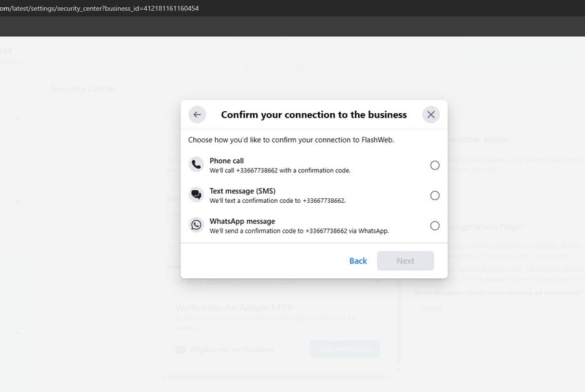This screenshot has height=392, width=585.
Task: Select the Text message (SMS) radio button
Action: coord(435,196)
